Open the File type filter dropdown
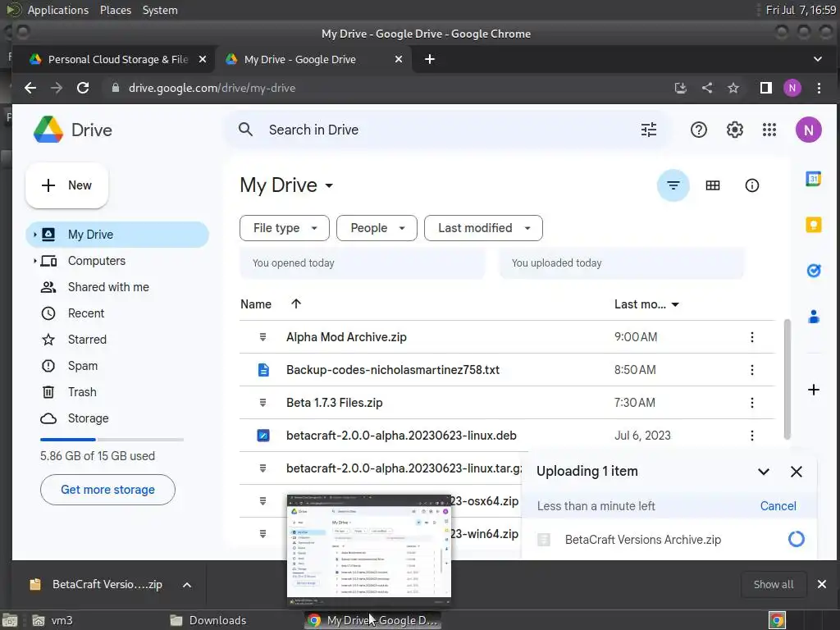 pos(284,228)
